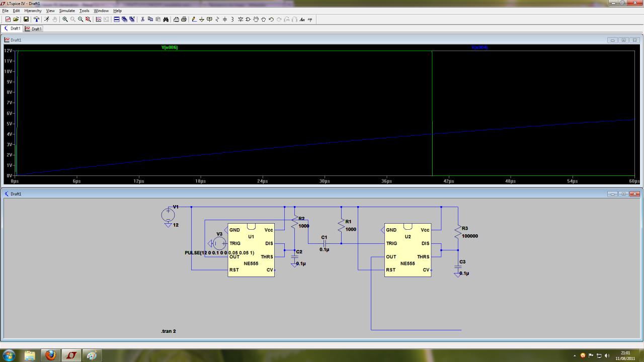Viewport: 644px width, 362px height.
Task: Open the Hierarchy menu
Action: tap(33, 11)
